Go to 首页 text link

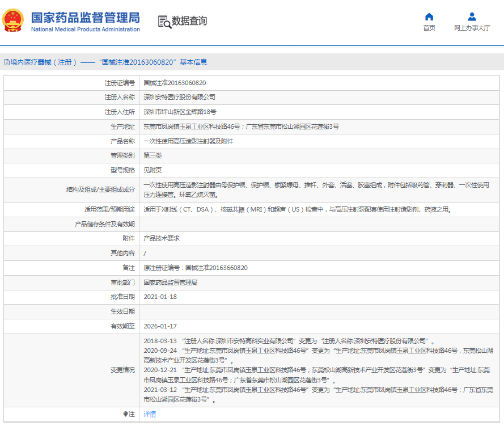coord(429,28)
